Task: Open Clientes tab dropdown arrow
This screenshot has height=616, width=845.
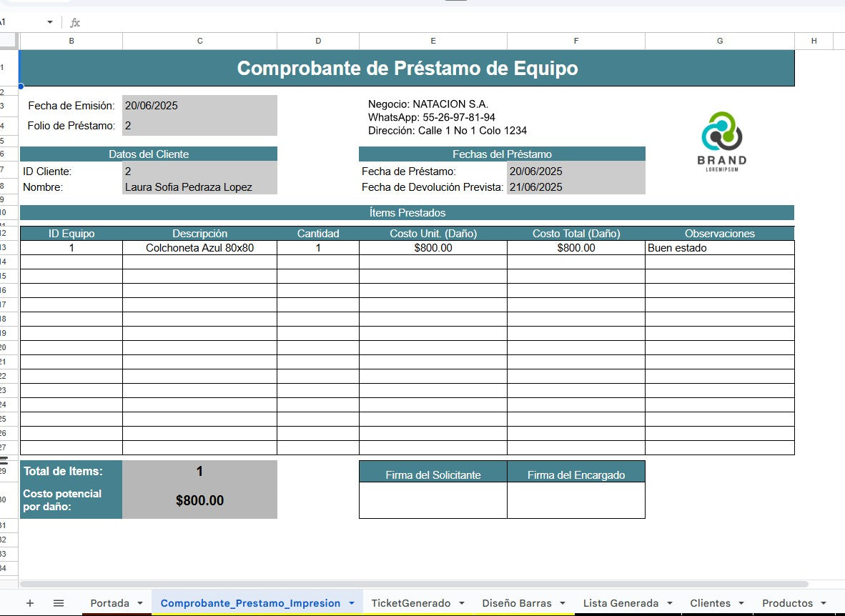Action: coord(741,603)
